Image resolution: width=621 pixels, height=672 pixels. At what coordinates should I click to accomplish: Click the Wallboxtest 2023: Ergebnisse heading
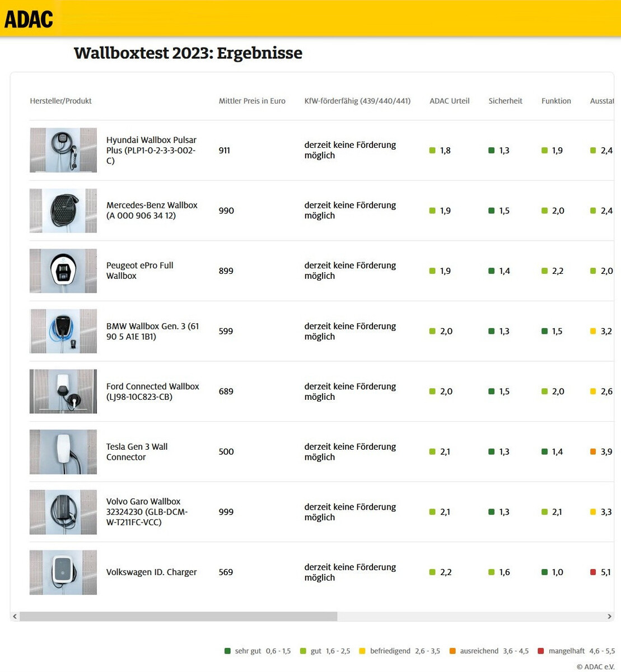tap(188, 53)
